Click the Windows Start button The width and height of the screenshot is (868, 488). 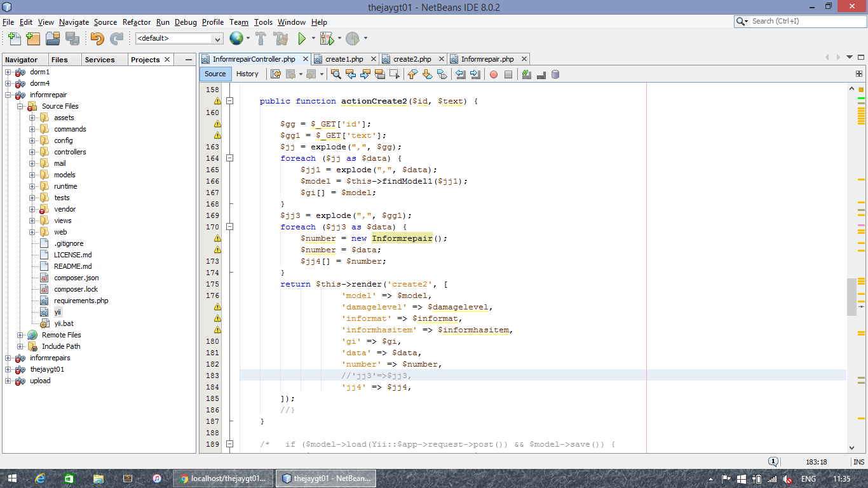(x=13, y=478)
